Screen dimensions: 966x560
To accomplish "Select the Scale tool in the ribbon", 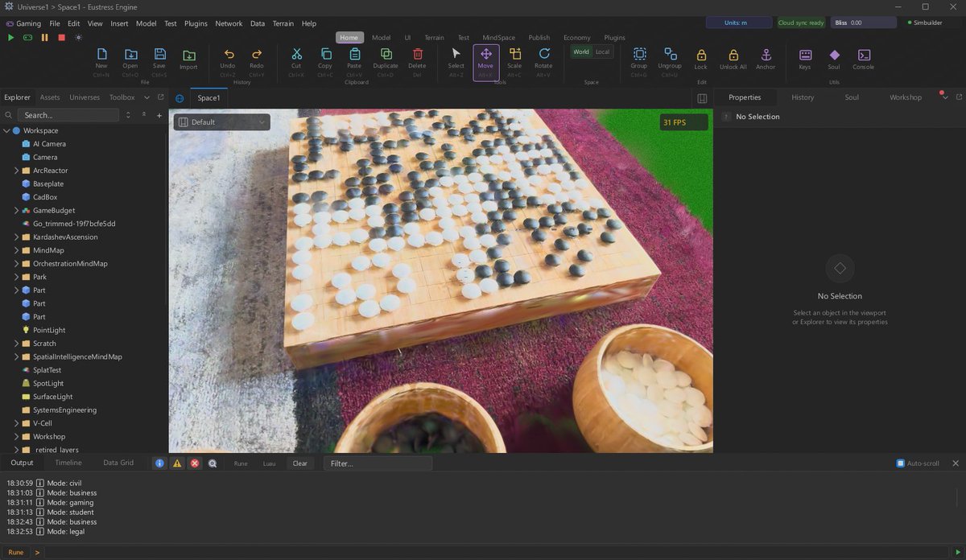I will (514, 60).
